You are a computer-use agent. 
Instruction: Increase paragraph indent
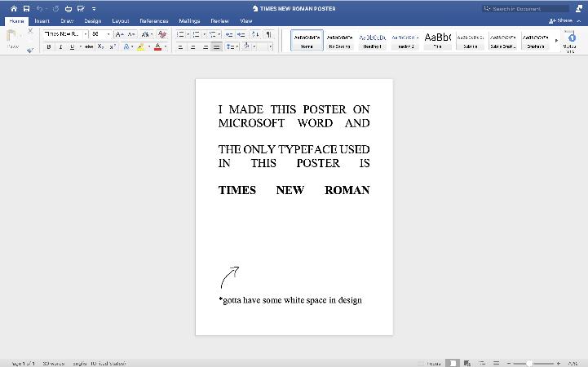coord(241,34)
